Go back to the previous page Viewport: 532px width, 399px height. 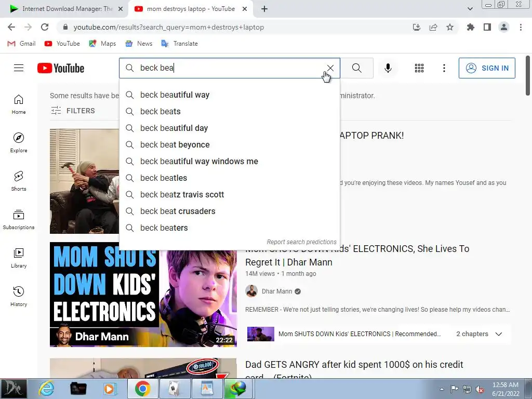point(11,27)
